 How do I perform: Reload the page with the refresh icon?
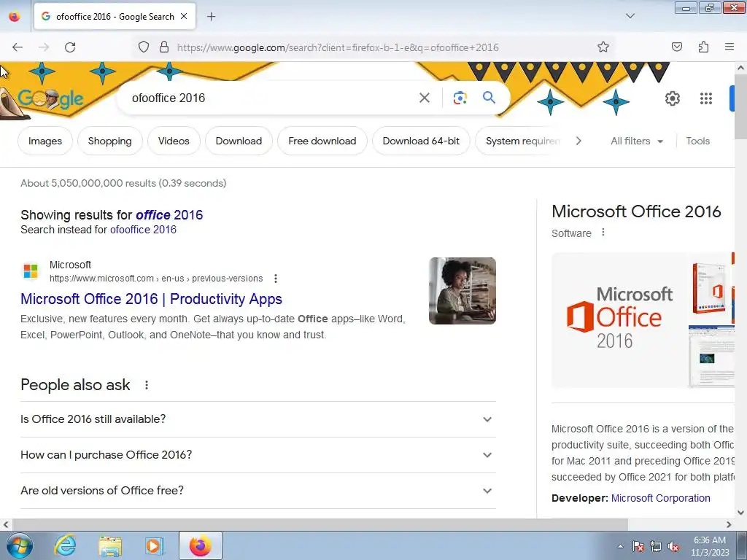(x=70, y=47)
